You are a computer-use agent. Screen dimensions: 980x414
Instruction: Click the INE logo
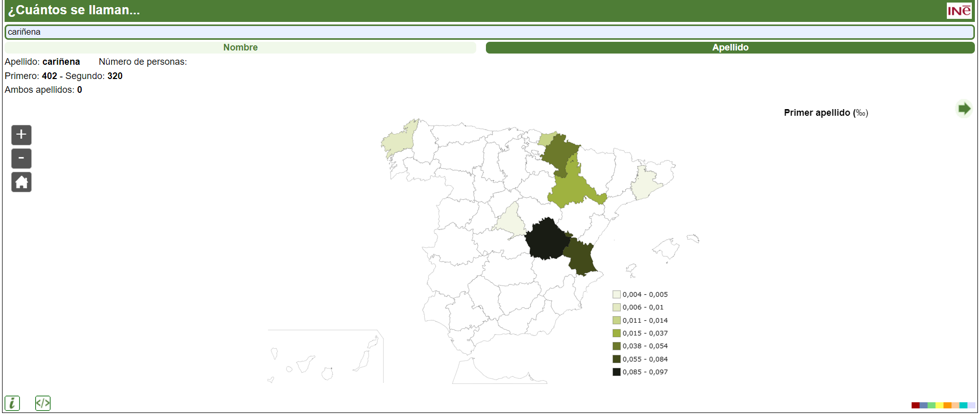pyautogui.click(x=959, y=11)
